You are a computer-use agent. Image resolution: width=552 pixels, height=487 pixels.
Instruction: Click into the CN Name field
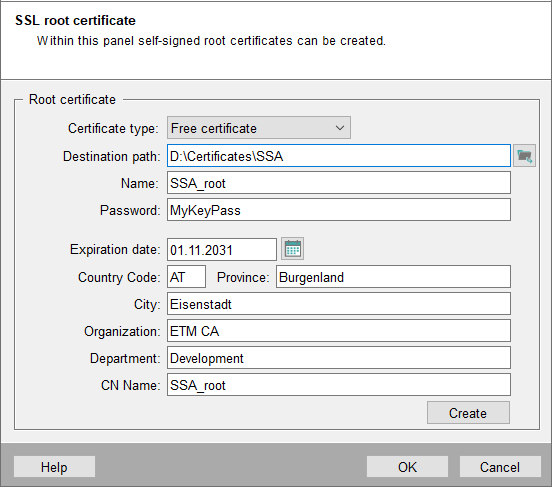(339, 385)
